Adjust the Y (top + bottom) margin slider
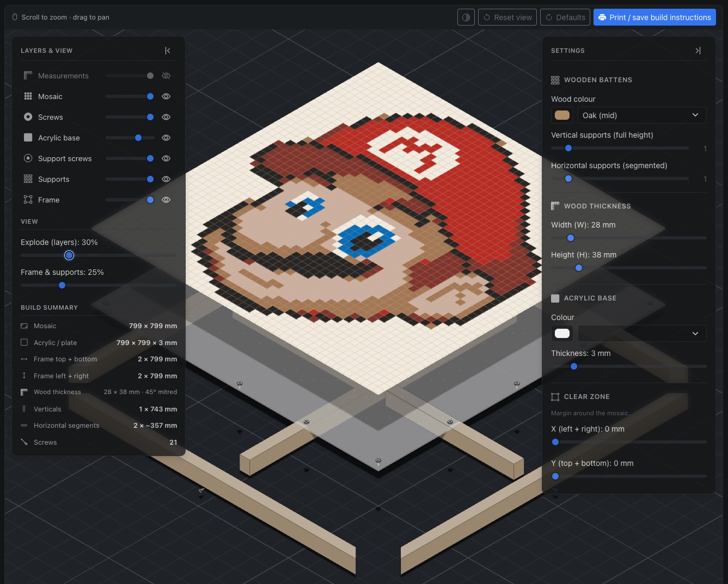The height and width of the screenshot is (584, 728). [629, 476]
